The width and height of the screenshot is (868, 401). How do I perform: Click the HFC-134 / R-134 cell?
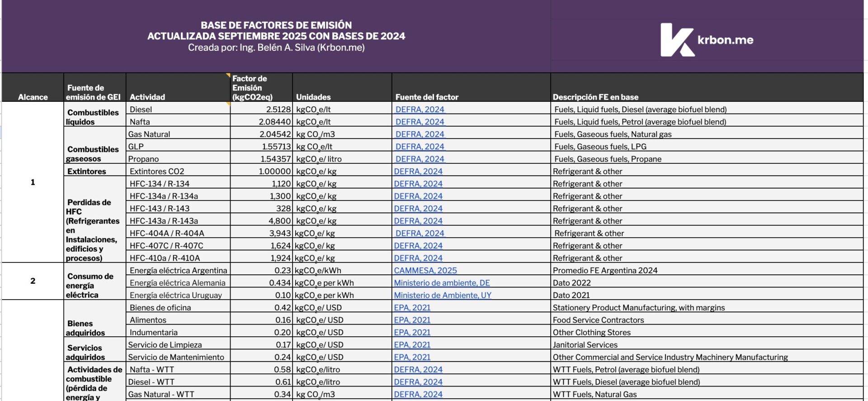178,184
